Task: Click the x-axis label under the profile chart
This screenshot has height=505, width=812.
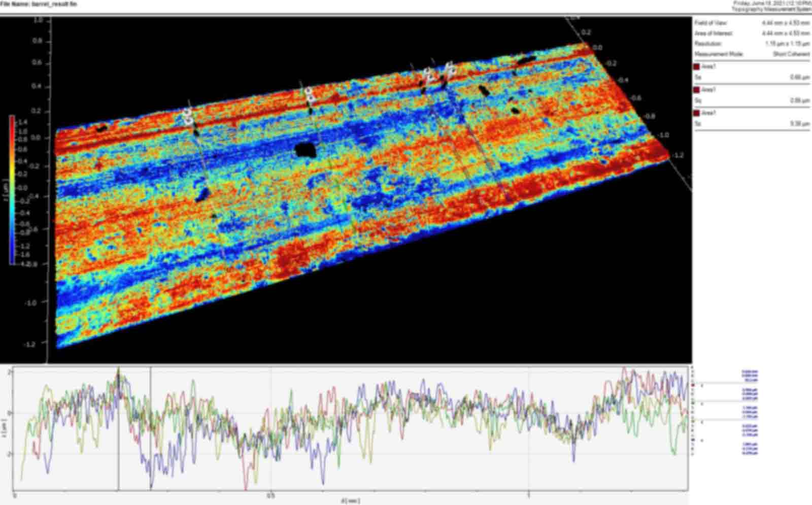Action: tap(351, 500)
